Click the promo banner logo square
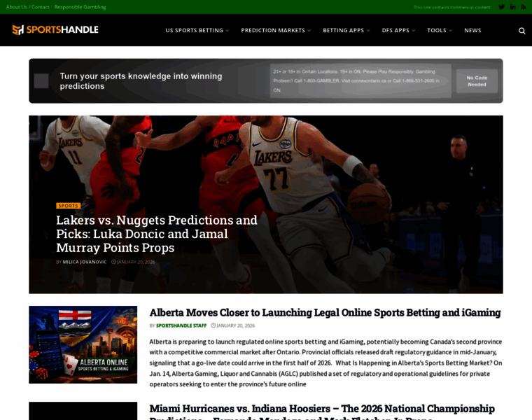Viewport: 532px width, 420px height. point(41,80)
